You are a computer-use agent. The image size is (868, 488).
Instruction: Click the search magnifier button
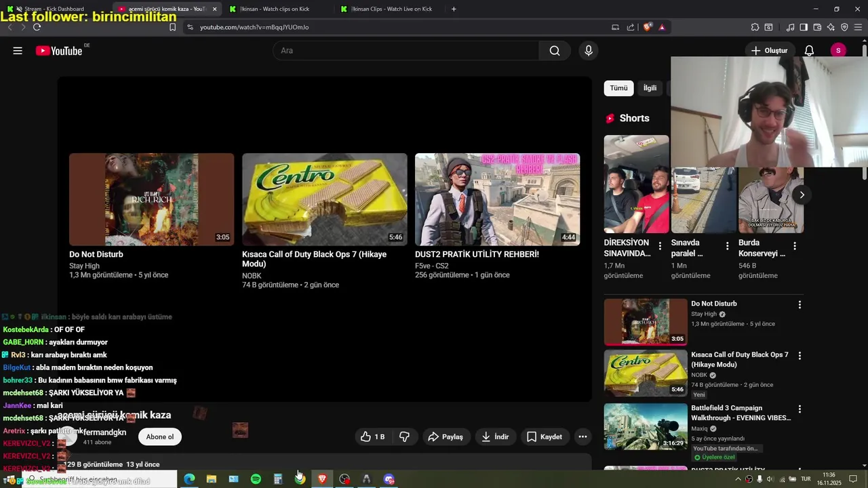[555, 51]
